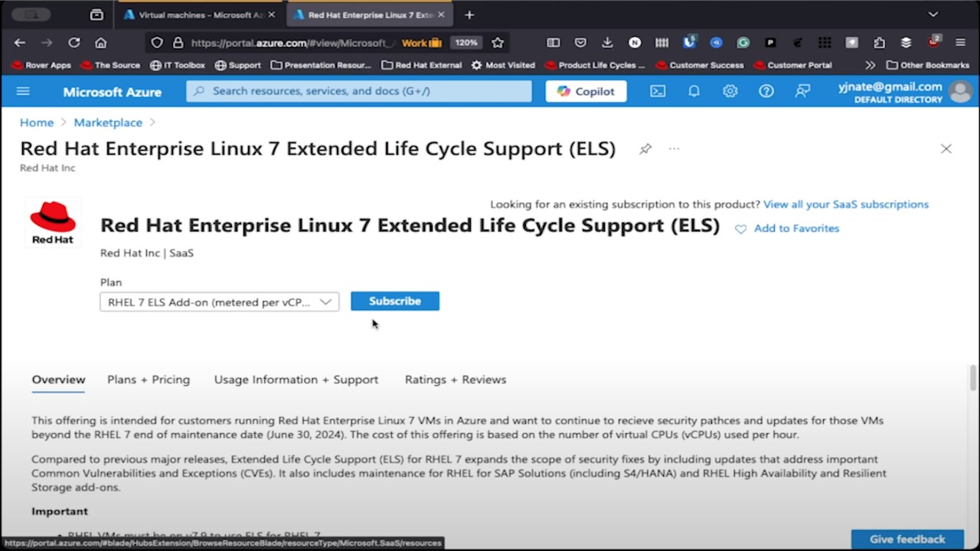
Task: Open Grammarly extension icon
Action: pyautogui.click(x=743, y=43)
